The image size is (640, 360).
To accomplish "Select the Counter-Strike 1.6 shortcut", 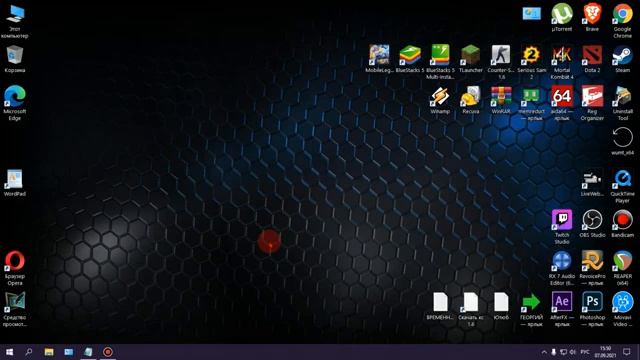I will pos(501,62).
